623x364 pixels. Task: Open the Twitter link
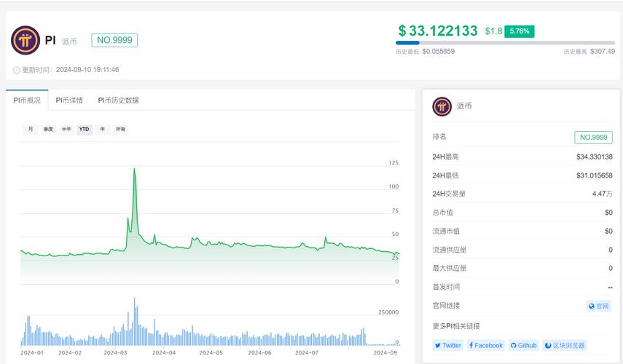(x=447, y=345)
